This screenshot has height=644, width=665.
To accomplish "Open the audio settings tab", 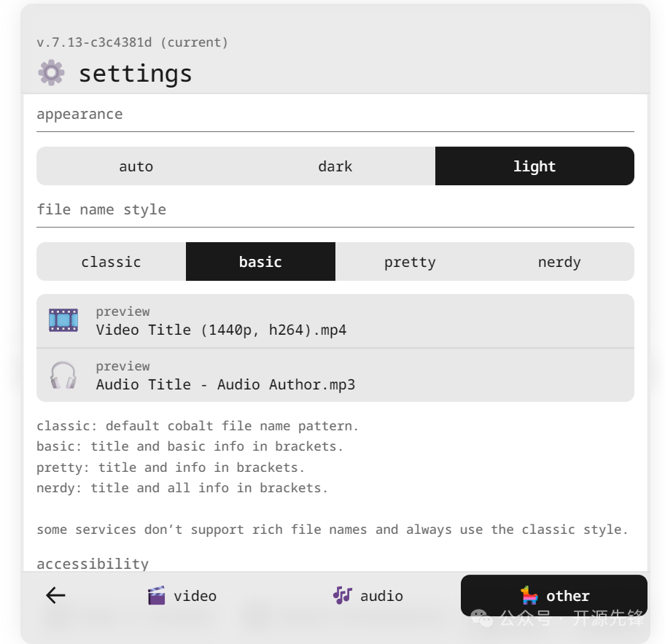I will pyautogui.click(x=368, y=596).
